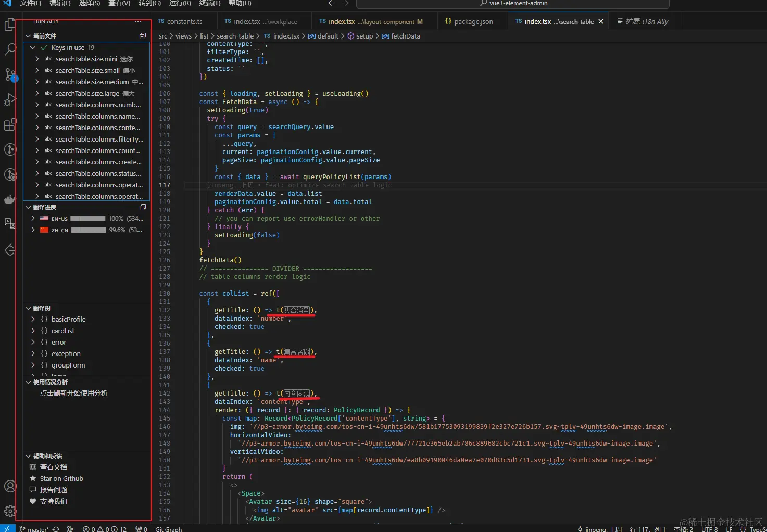767x532 pixels.
Task: Expand searchTable.size.mini key
Action: (37, 59)
